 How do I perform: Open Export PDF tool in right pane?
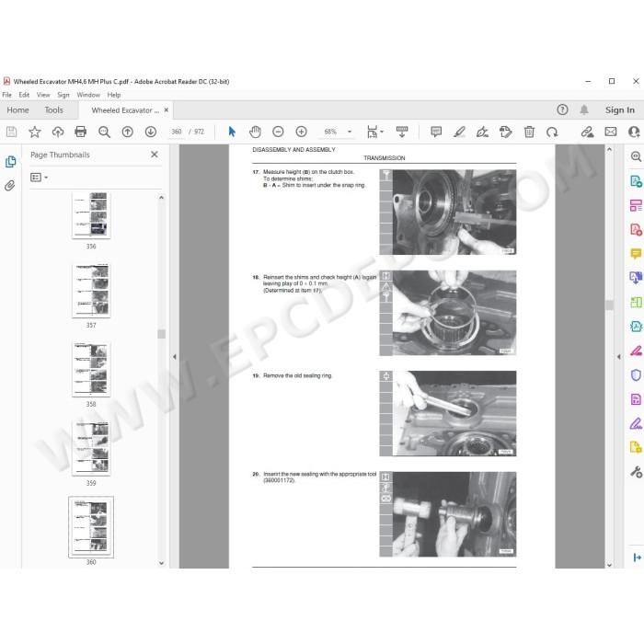pos(636,181)
